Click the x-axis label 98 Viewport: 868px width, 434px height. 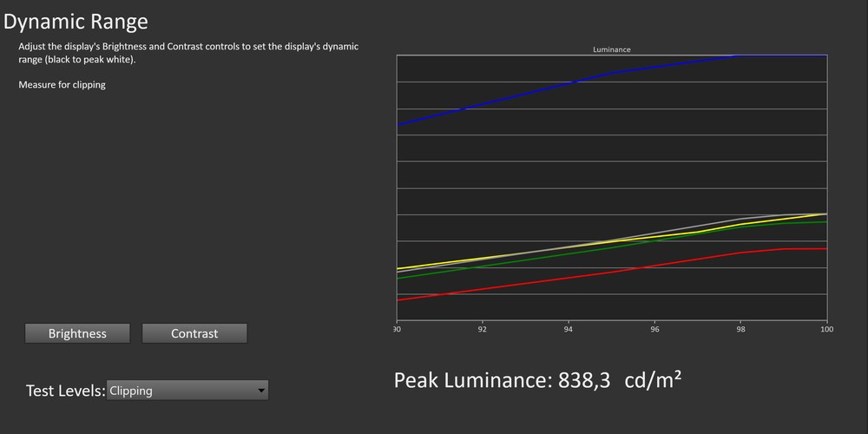pos(740,330)
